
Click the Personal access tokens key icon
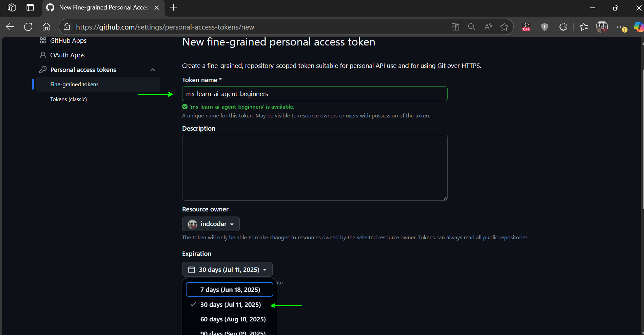tap(43, 70)
